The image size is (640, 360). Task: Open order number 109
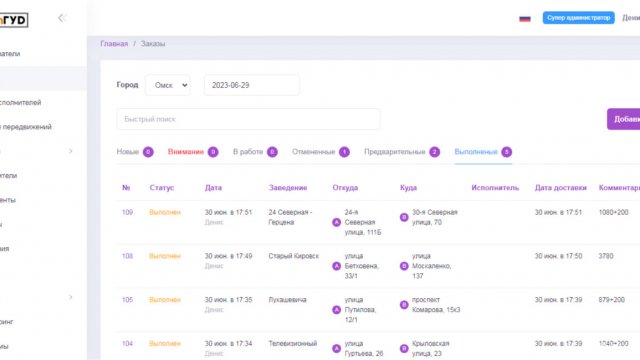point(127,212)
